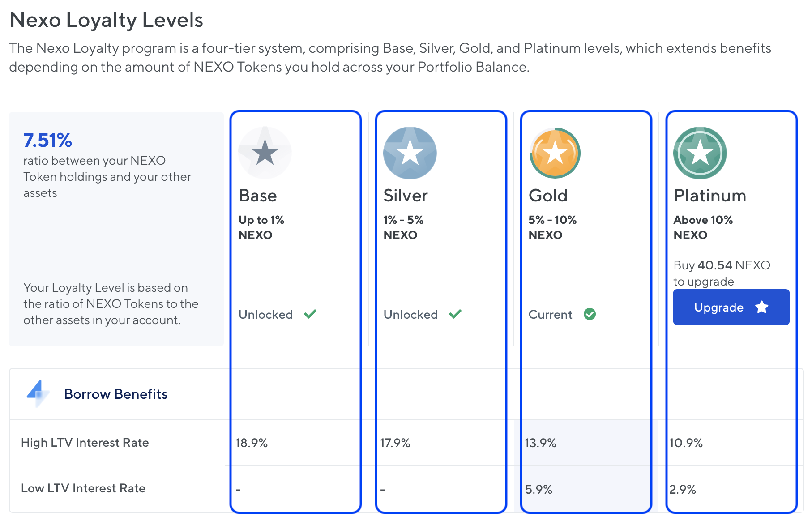The height and width of the screenshot is (521, 812).
Task: Expand the Borrow Benefits section
Action: pyautogui.click(x=116, y=393)
